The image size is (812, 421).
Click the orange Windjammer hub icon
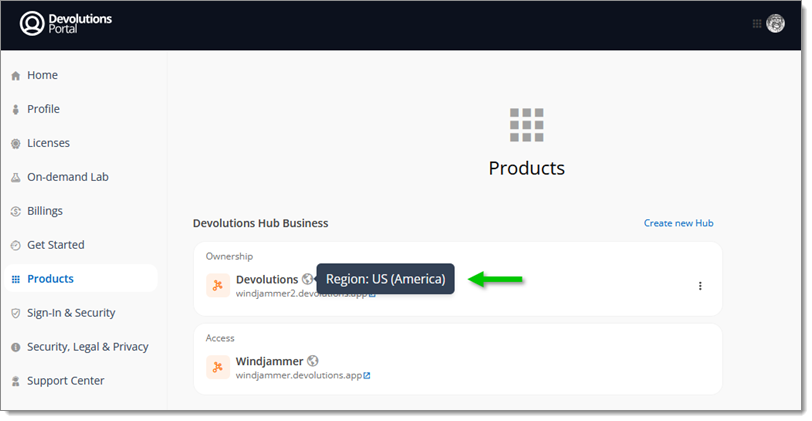tap(218, 368)
